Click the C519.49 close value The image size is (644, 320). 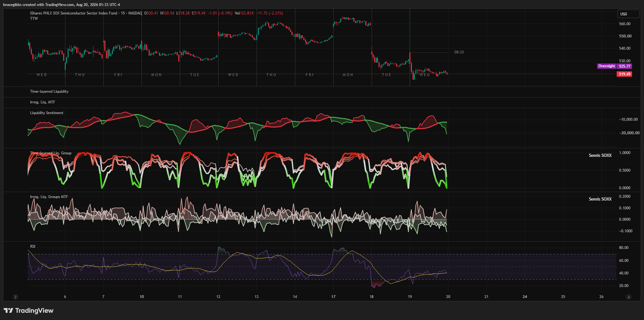click(x=199, y=13)
